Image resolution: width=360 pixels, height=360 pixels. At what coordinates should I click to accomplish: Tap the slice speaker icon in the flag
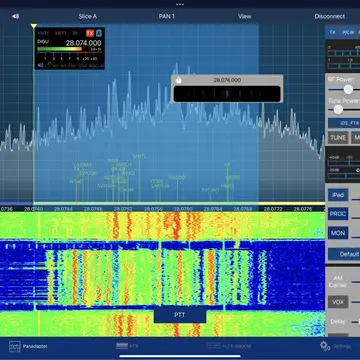point(40,65)
